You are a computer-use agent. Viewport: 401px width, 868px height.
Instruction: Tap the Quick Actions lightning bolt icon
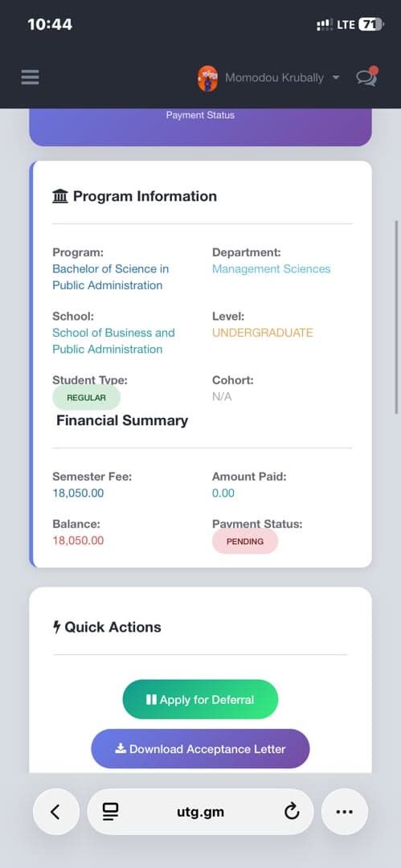56,627
